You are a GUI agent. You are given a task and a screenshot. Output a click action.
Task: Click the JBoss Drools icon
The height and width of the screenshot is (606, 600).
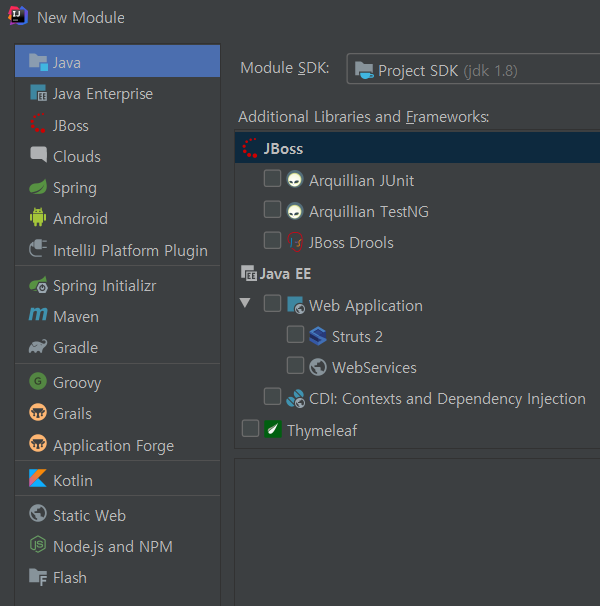click(x=295, y=242)
